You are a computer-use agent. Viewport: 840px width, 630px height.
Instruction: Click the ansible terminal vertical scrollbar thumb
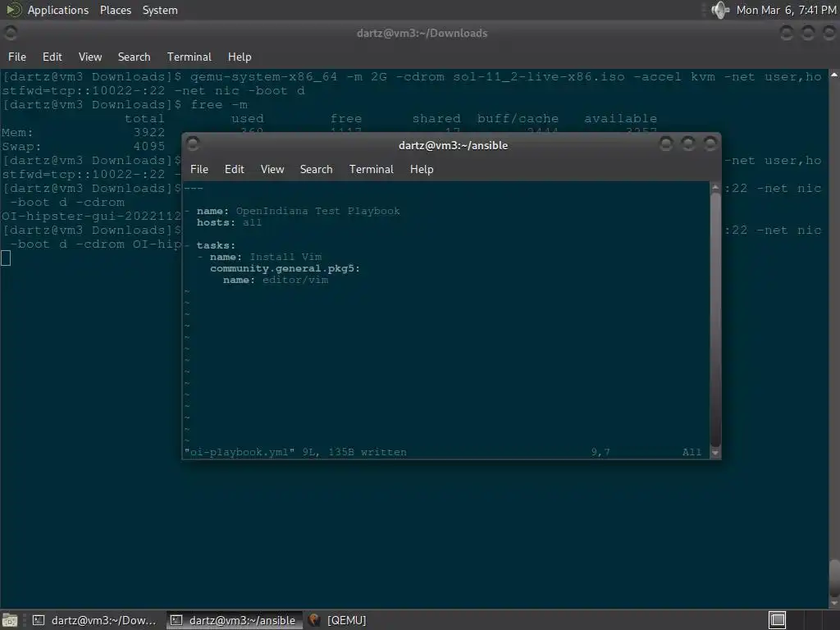[715, 320]
